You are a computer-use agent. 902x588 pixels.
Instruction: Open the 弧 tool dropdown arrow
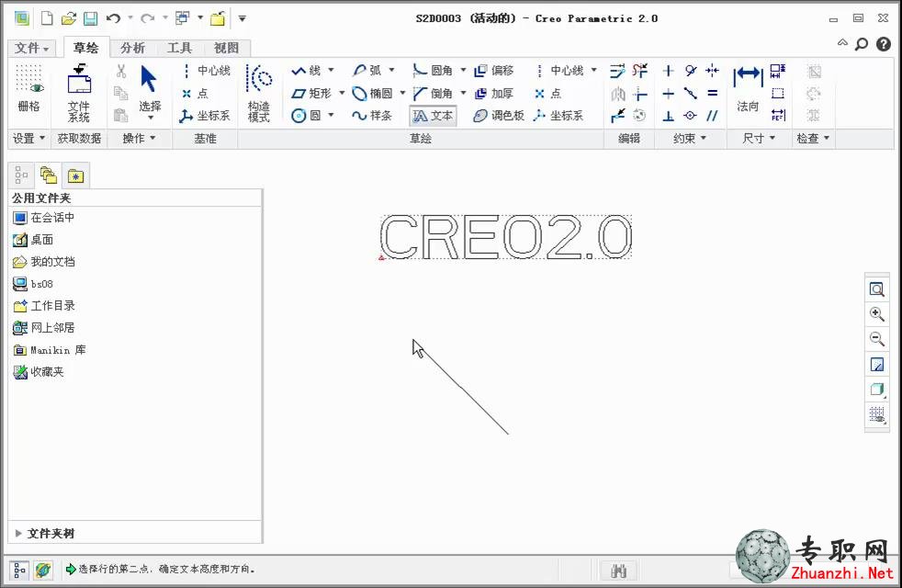pos(391,70)
